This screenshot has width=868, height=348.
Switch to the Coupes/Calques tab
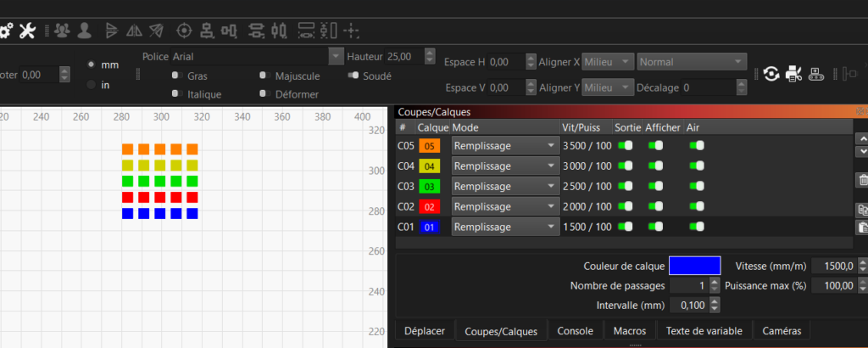[x=501, y=331]
